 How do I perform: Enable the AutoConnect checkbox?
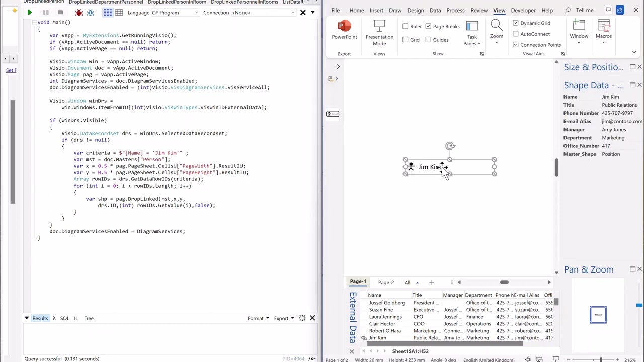(516, 34)
